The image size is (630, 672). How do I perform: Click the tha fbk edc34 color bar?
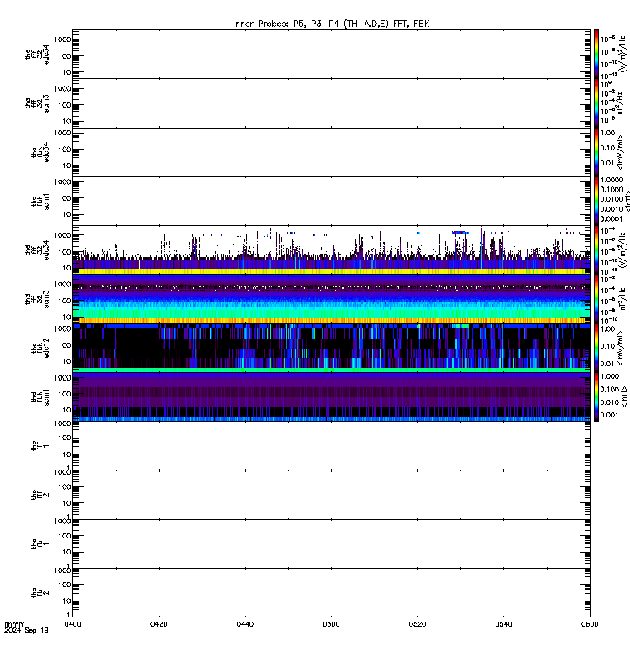tap(596, 152)
